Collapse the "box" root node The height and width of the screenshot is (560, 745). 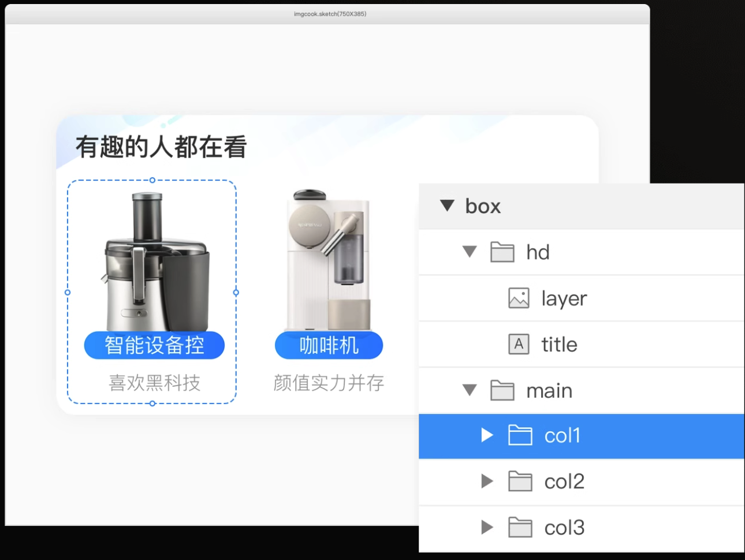448,206
